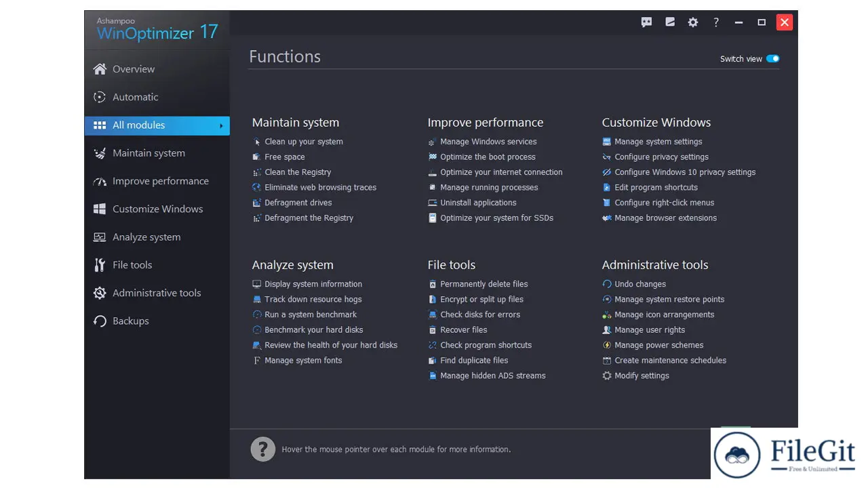Open settings gear in title bar
The width and height of the screenshot is (868, 488).
[x=693, y=22]
